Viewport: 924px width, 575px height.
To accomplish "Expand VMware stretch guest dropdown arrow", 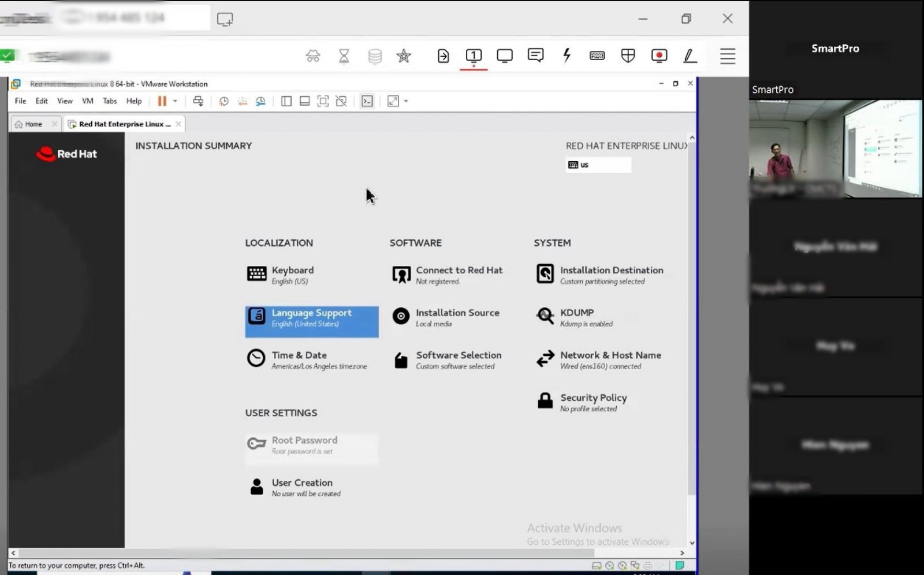I will (x=406, y=101).
